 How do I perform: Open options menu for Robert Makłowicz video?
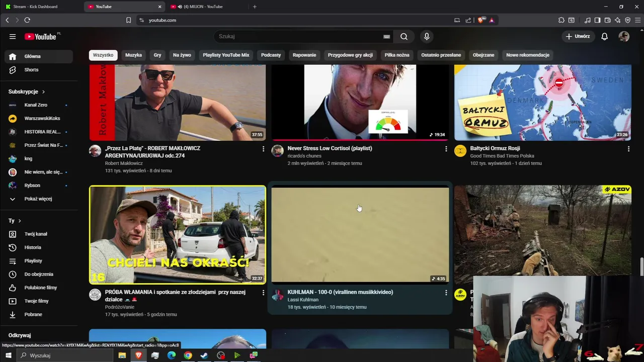(x=263, y=149)
